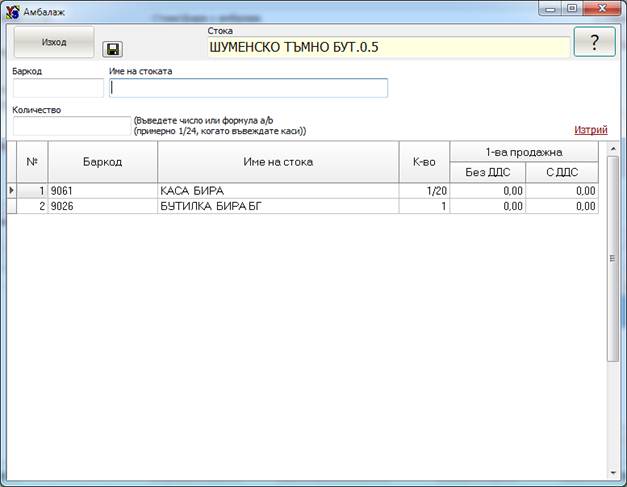The height and width of the screenshot is (487, 627).
Task: Click Без ДДС price of БУТИЛКА БИРА БГ
Action: pyautogui.click(x=487, y=206)
